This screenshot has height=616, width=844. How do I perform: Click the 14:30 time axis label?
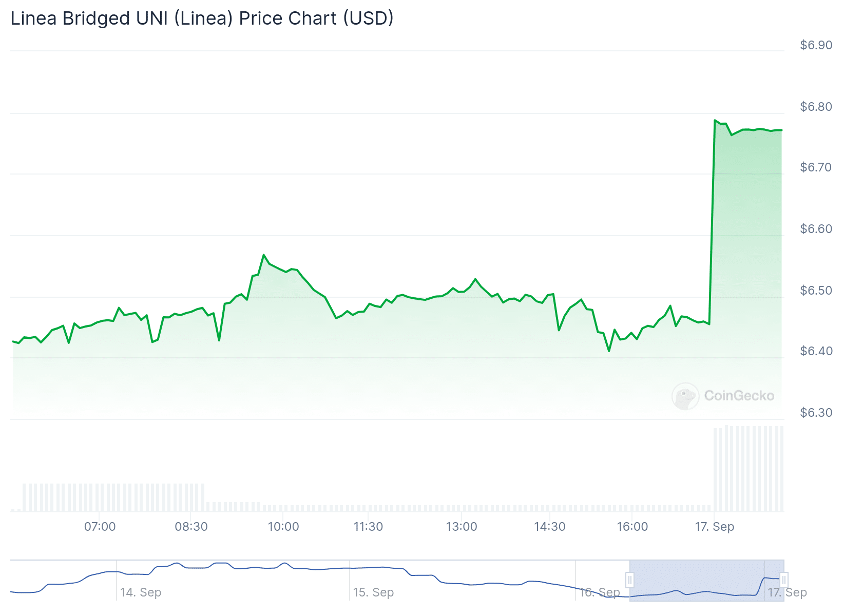point(549,527)
